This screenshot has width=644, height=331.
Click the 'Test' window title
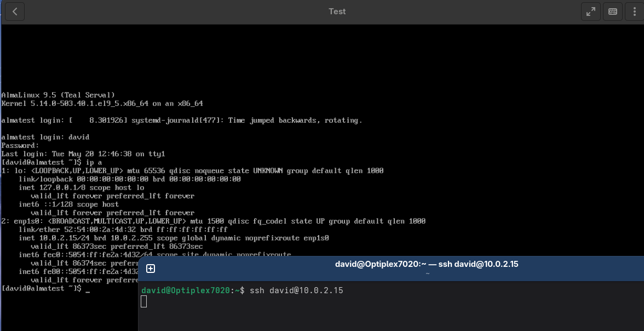[x=337, y=12]
